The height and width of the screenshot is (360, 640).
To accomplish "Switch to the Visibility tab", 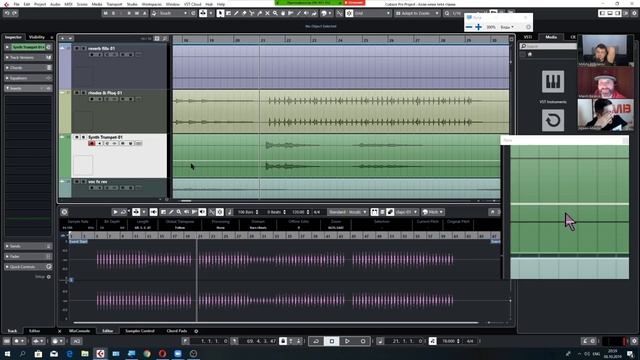I will (x=37, y=37).
